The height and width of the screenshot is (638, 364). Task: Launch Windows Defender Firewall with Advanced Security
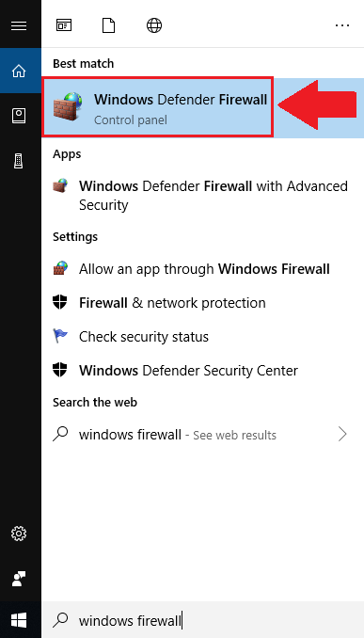pyautogui.click(x=202, y=196)
